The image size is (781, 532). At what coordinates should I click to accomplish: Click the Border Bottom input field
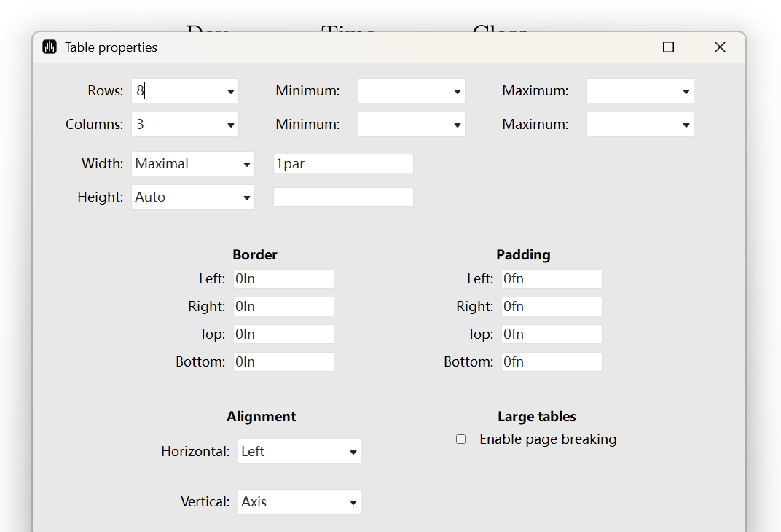pyautogui.click(x=283, y=362)
